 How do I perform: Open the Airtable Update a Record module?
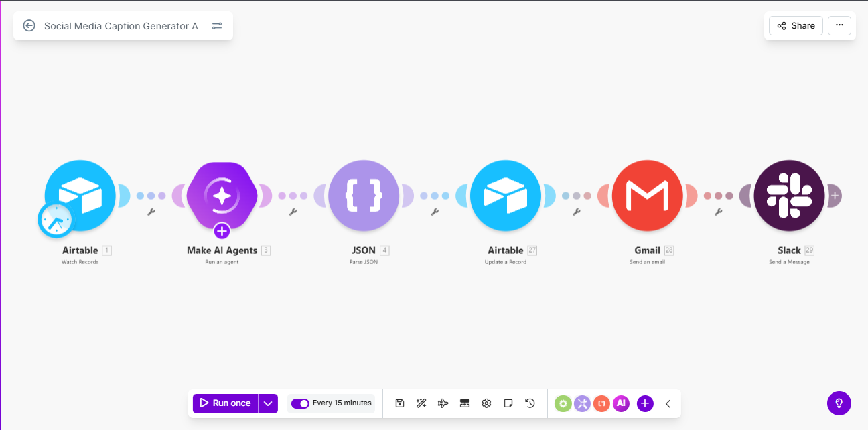pos(506,196)
